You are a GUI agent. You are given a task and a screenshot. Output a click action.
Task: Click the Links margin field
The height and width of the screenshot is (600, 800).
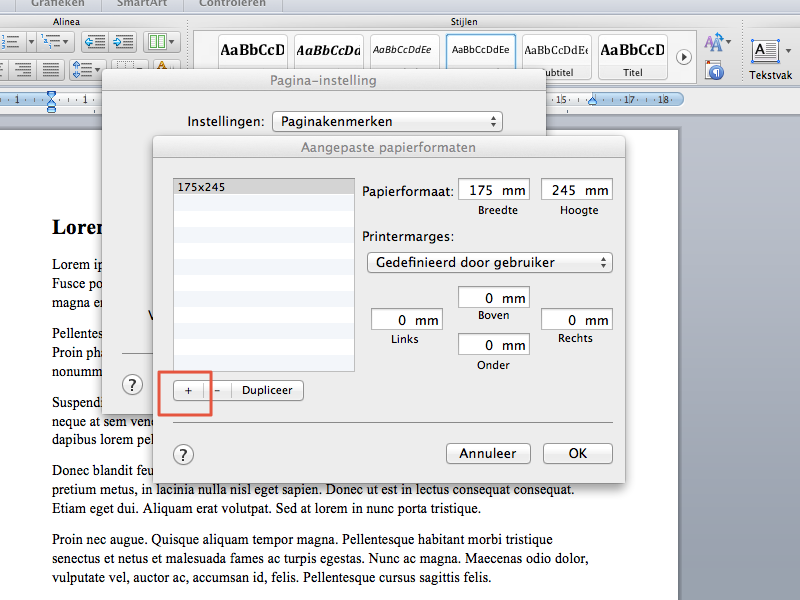(x=407, y=320)
